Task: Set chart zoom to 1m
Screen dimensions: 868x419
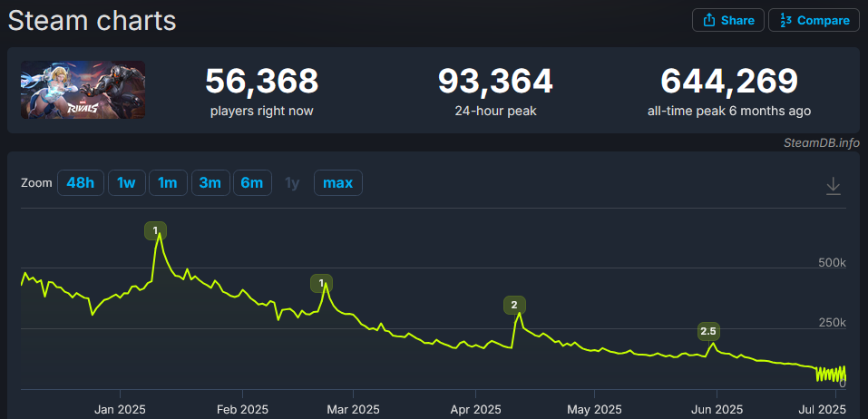Action: pyautogui.click(x=168, y=182)
